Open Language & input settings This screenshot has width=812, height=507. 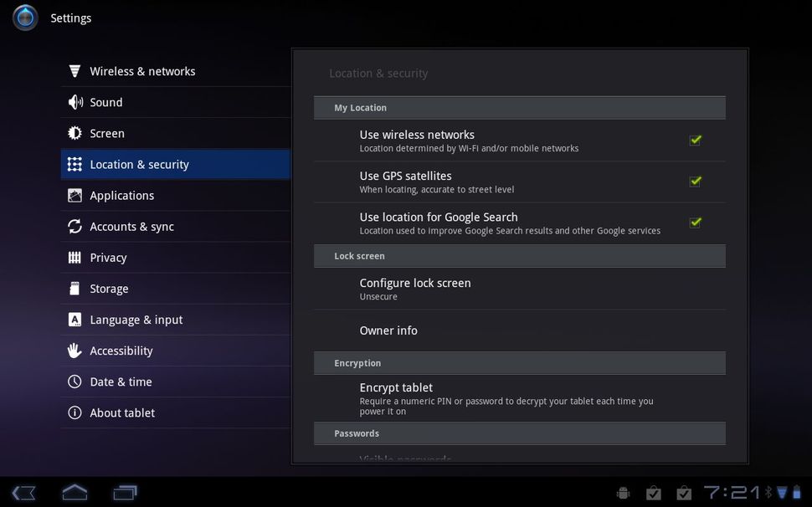(136, 319)
